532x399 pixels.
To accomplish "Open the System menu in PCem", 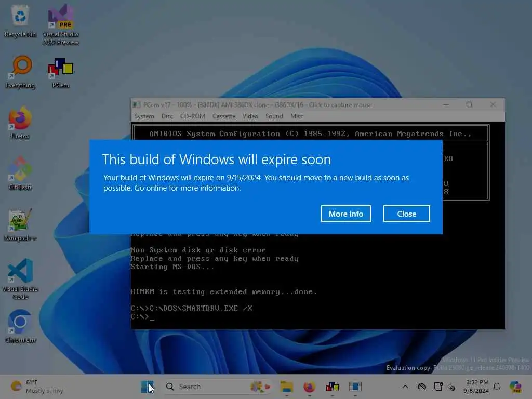I will pos(144,116).
